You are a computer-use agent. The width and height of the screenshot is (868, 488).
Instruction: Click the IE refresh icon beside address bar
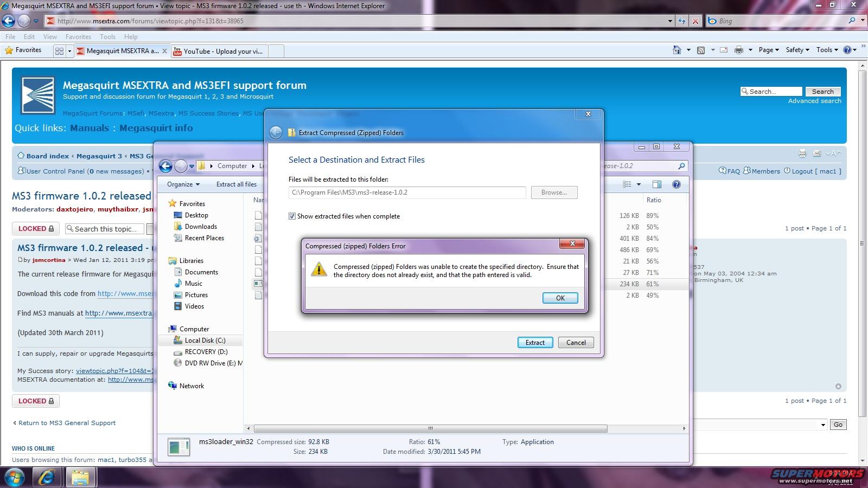coord(682,21)
